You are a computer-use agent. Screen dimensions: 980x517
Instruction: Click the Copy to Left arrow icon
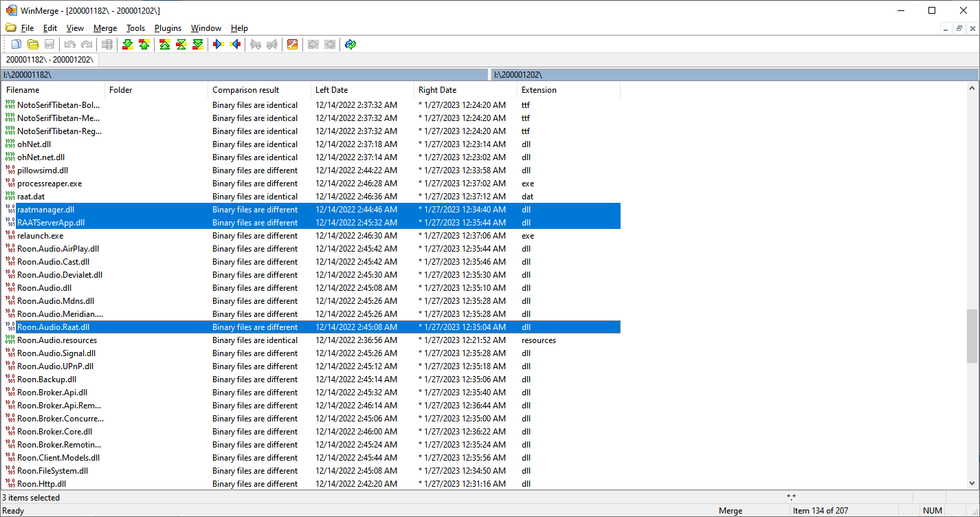(x=235, y=45)
